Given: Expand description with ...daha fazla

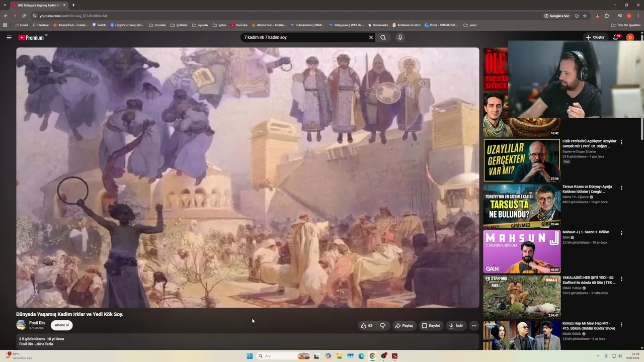Looking at the screenshot, I should pyautogui.click(x=43, y=344).
